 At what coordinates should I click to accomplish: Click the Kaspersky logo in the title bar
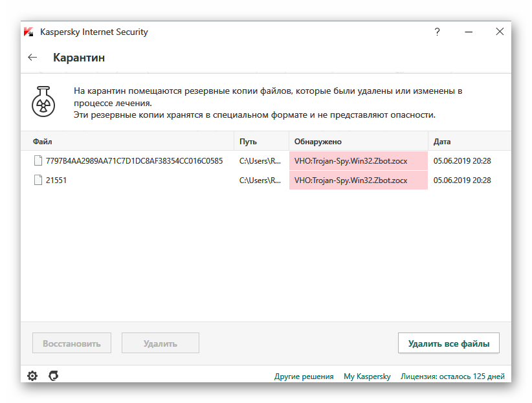click(x=28, y=32)
